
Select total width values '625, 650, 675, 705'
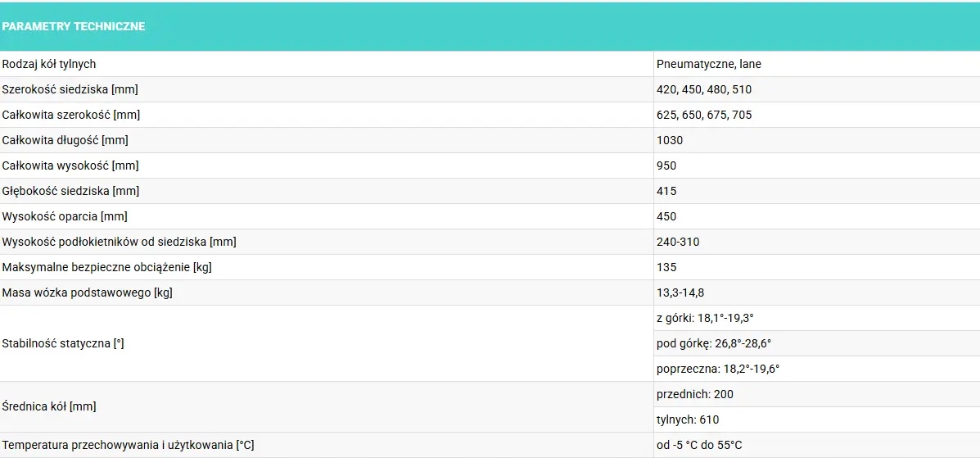(704, 115)
